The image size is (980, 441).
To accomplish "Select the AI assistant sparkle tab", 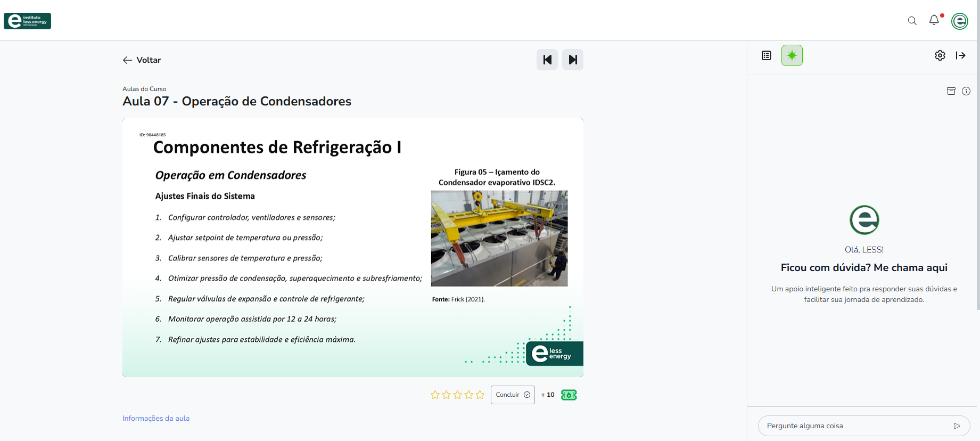I will 792,55.
